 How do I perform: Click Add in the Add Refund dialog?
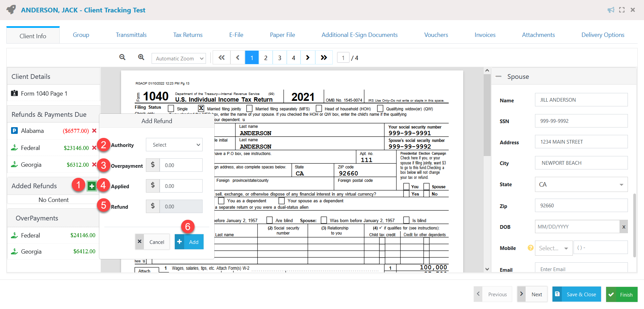(x=189, y=242)
